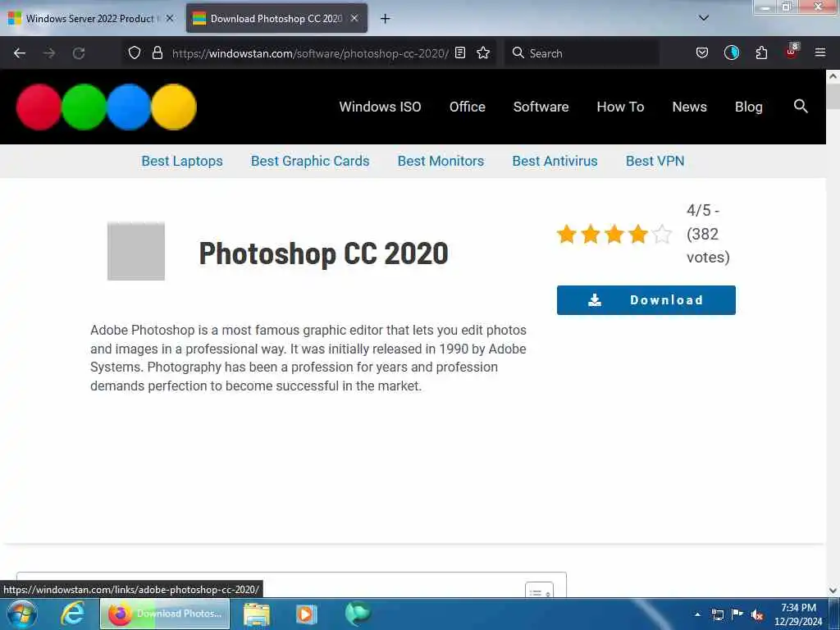Click the page scrollbar up arrow
Image resolution: width=840 pixels, height=630 pixels.
[x=833, y=76]
